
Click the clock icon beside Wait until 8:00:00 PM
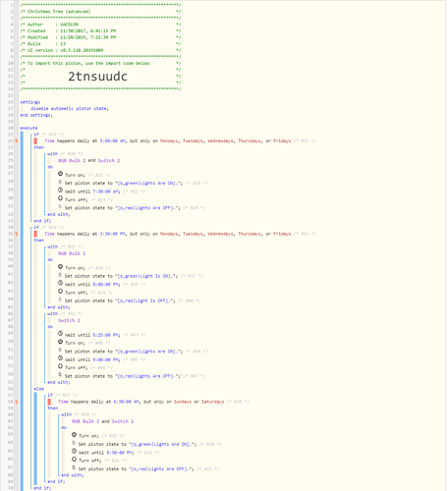(x=60, y=283)
